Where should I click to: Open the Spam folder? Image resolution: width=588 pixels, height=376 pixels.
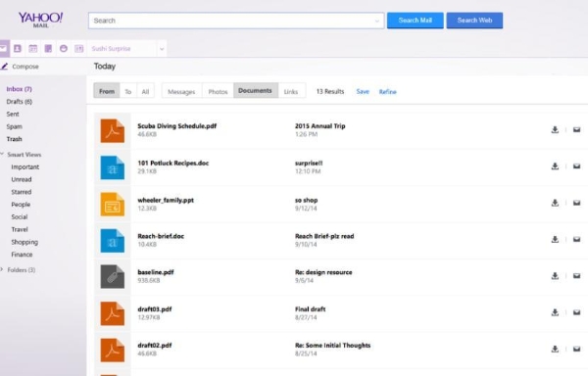[x=15, y=126]
